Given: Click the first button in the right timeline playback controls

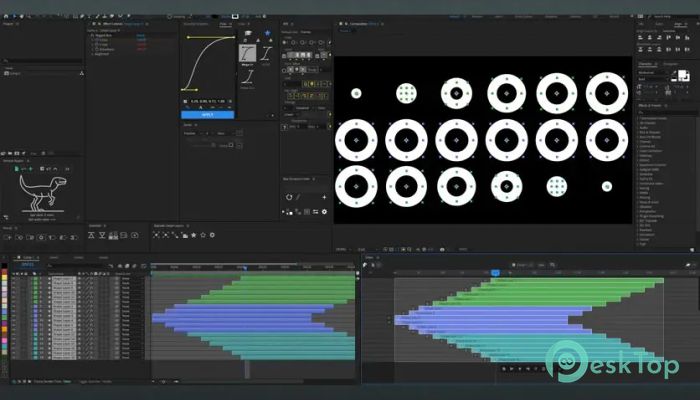Looking at the screenshot, I should [x=504, y=369].
